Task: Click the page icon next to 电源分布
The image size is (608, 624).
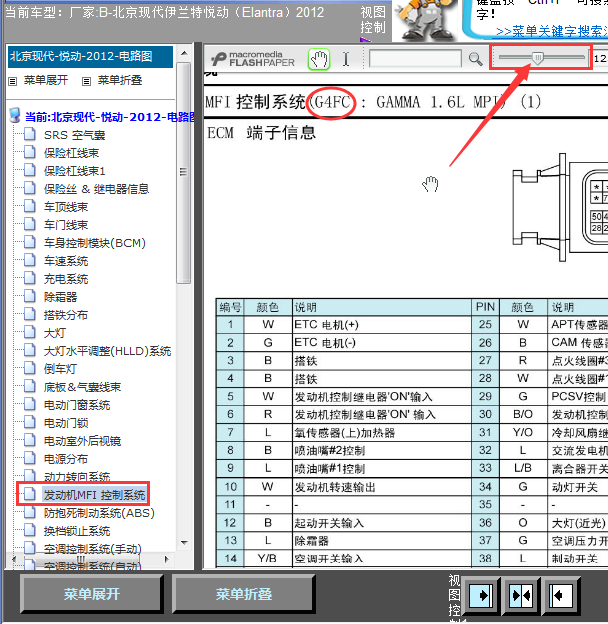Action: (29, 458)
